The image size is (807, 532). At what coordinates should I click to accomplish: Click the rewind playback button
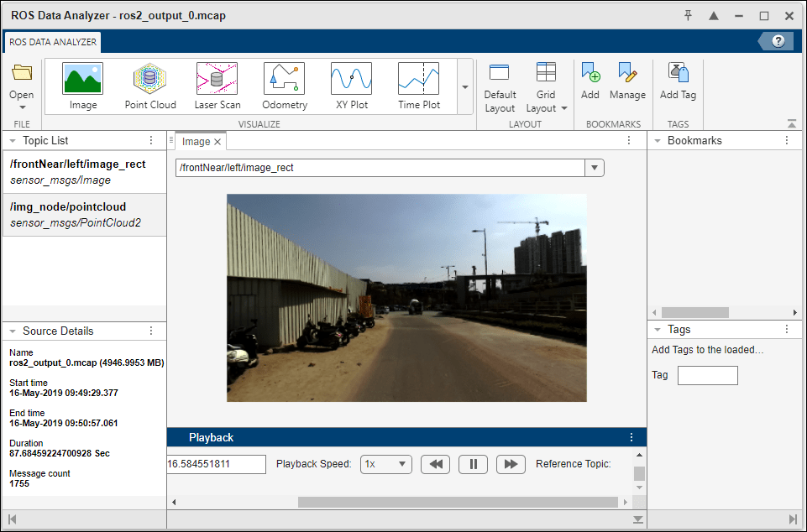pos(435,464)
